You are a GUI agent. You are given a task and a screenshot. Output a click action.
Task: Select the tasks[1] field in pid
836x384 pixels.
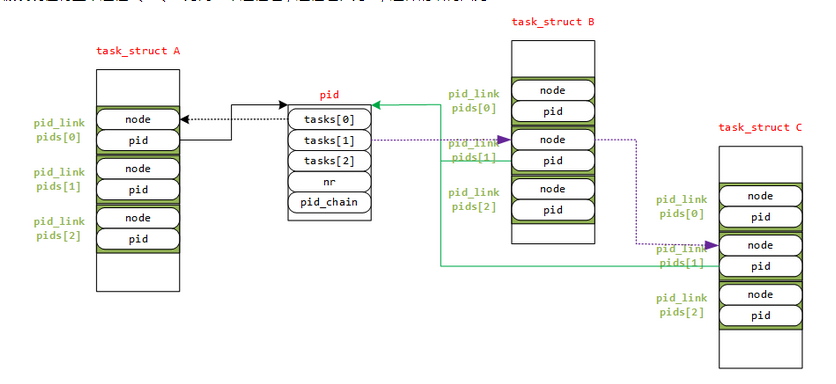[x=329, y=140]
